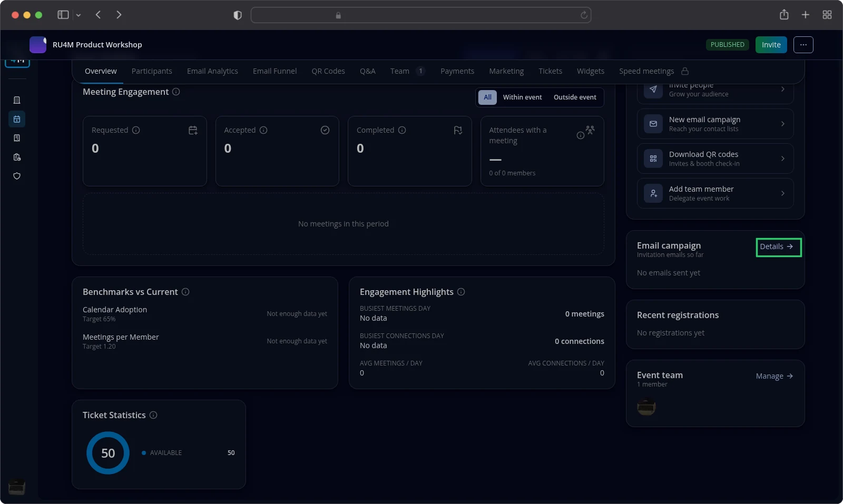
Task: Open the New email campaign action
Action: 715,124
